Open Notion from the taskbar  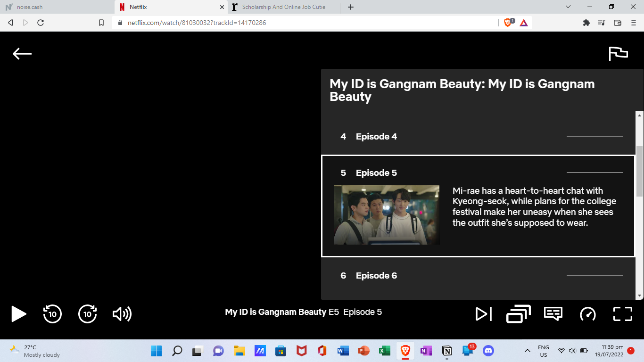(447, 351)
